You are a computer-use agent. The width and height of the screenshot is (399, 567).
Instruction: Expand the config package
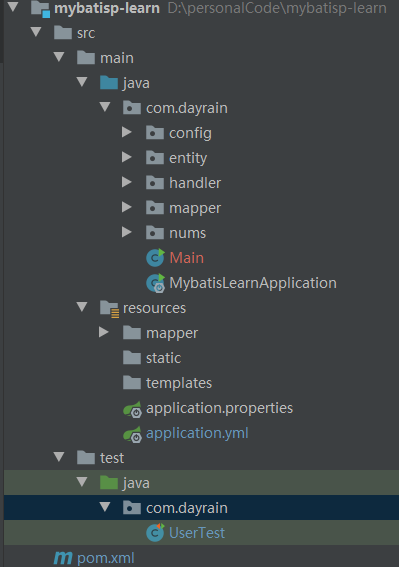[127, 132]
